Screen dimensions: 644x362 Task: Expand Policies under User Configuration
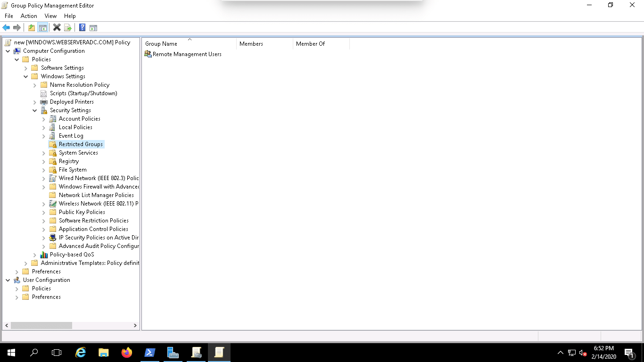(x=17, y=288)
